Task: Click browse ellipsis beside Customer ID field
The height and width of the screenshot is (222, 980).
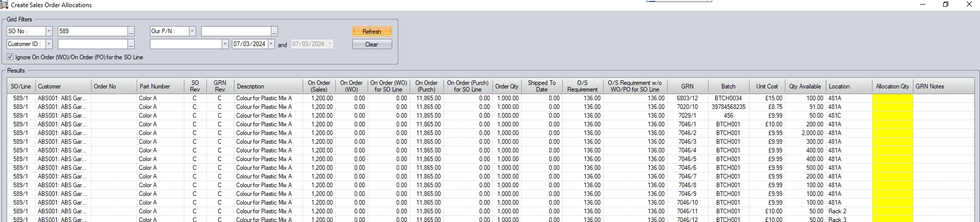Action: tap(131, 45)
